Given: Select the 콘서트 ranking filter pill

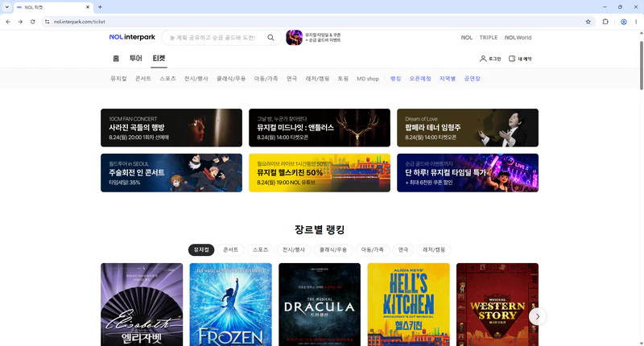Looking at the screenshot, I should click(231, 249).
